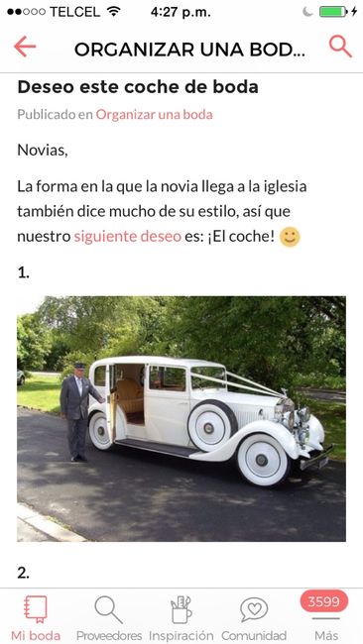Follow the 'Organizar una boda' category link
The width and height of the screenshot is (363, 644).
tap(154, 115)
